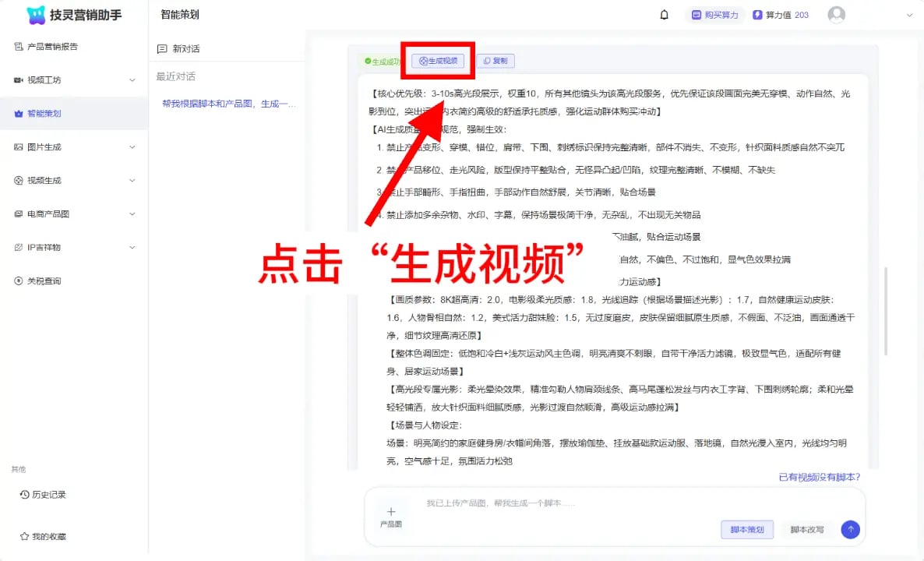The height and width of the screenshot is (561, 924).
Task: Click the 生成成功 status label
Action: tap(382, 62)
